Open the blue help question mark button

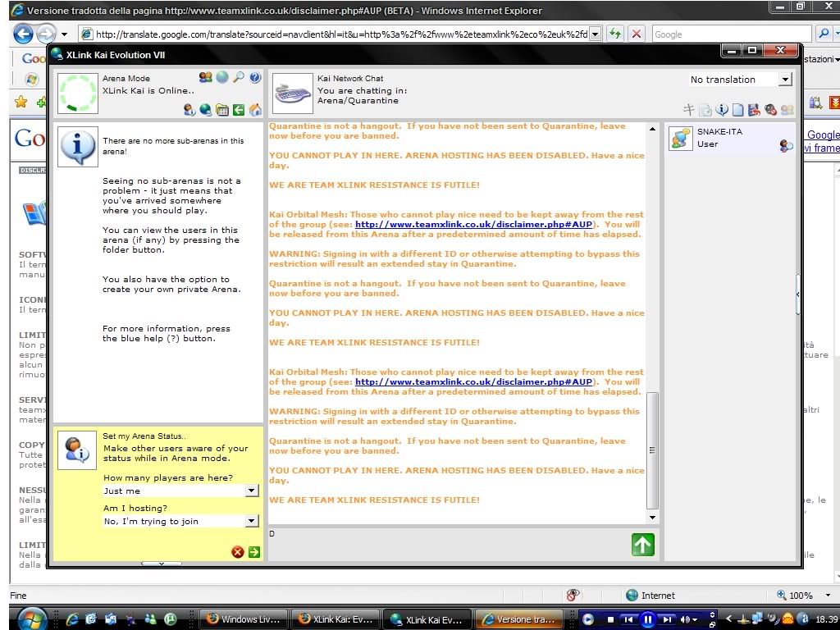[x=255, y=77]
